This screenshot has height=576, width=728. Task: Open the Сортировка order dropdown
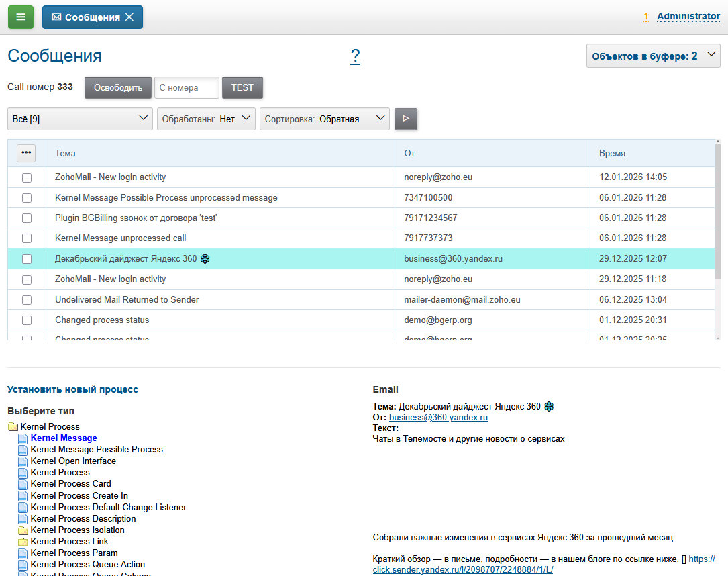pyautogui.click(x=325, y=119)
